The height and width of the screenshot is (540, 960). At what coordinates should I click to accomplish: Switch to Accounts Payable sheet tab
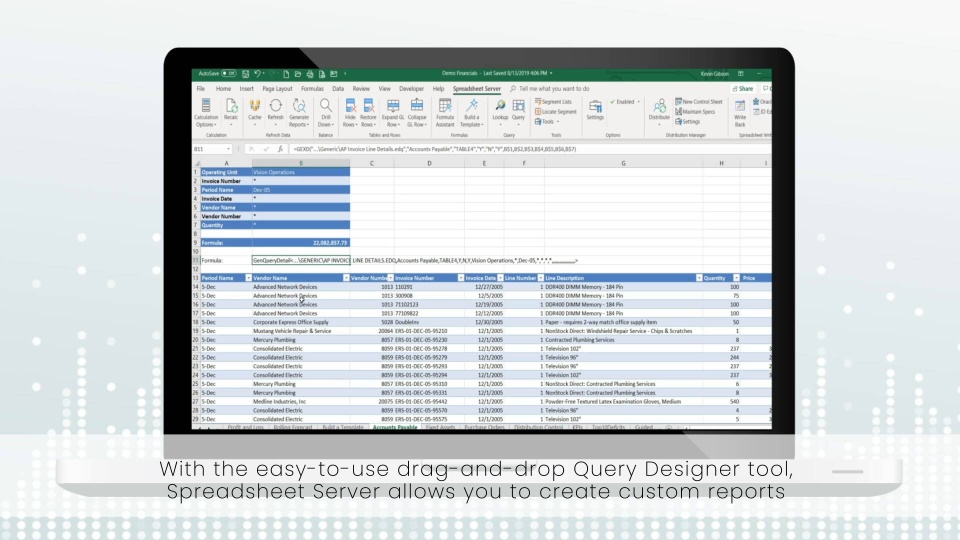click(395, 427)
